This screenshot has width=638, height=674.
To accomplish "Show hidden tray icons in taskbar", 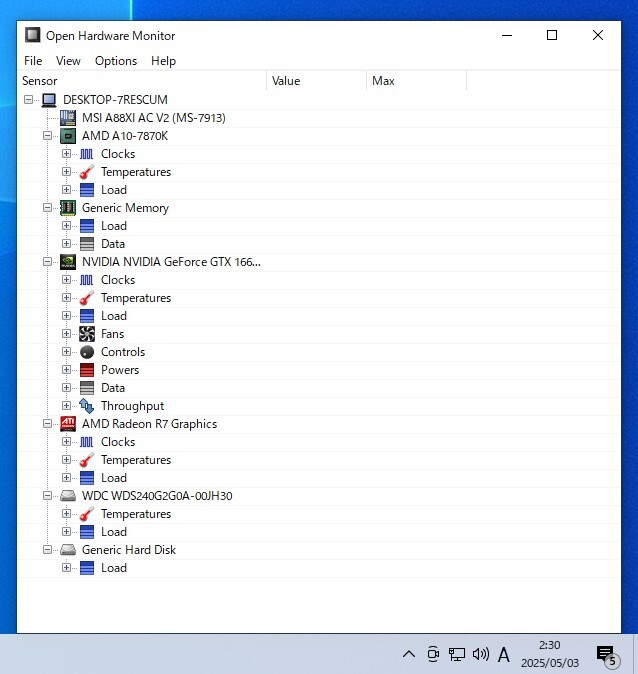I will click(x=409, y=654).
